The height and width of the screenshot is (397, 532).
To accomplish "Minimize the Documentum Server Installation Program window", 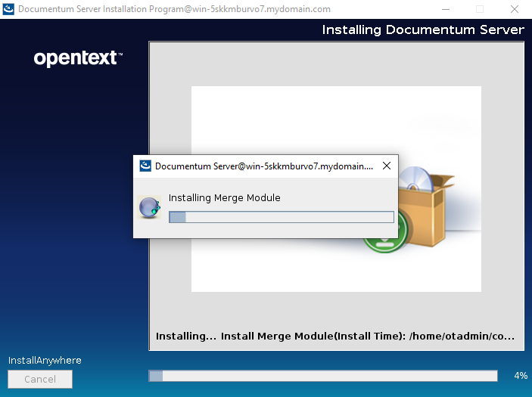I will tap(444, 9).
